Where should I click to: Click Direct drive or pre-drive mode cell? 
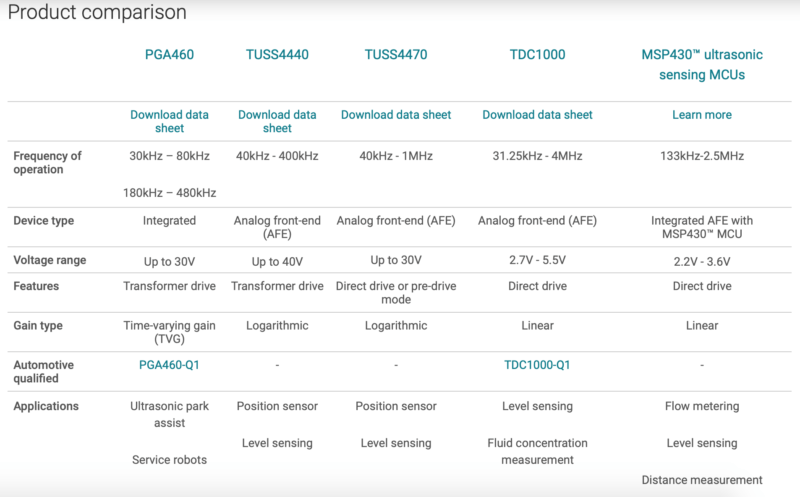click(396, 292)
